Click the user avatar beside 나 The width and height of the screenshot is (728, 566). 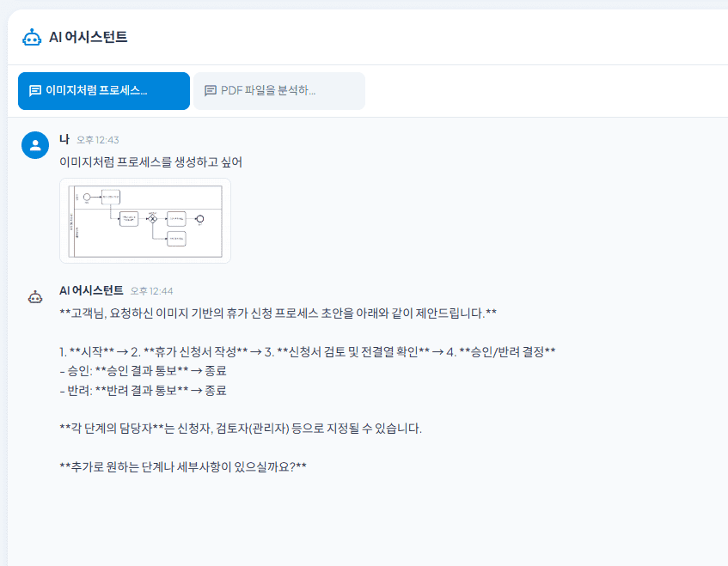[35, 145]
